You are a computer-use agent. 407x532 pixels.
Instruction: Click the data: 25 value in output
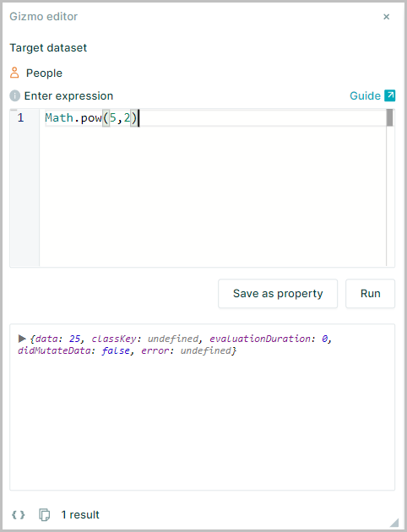(x=58, y=339)
